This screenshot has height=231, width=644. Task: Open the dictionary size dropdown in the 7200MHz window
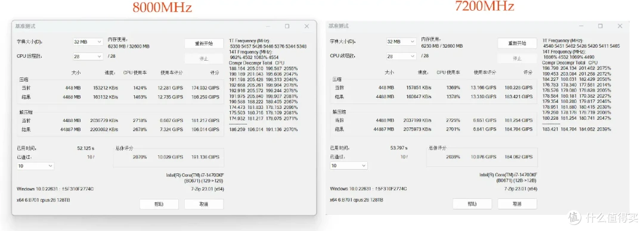tap(401, 42)
